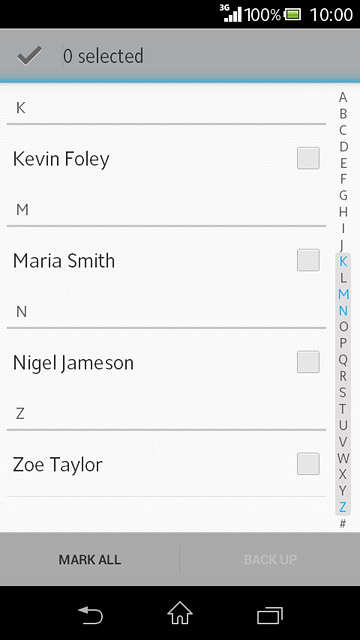
Task: Select the # symbol in the index
Action: [x=343, y=523]
